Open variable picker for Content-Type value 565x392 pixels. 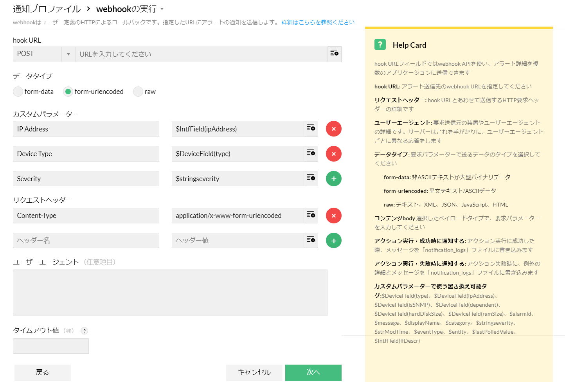click(x=311, y=215)
